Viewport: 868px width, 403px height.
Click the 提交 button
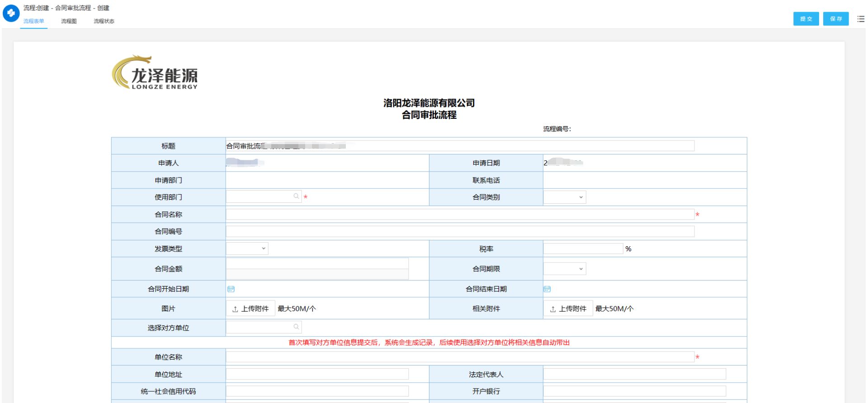[x=806, y=19]
